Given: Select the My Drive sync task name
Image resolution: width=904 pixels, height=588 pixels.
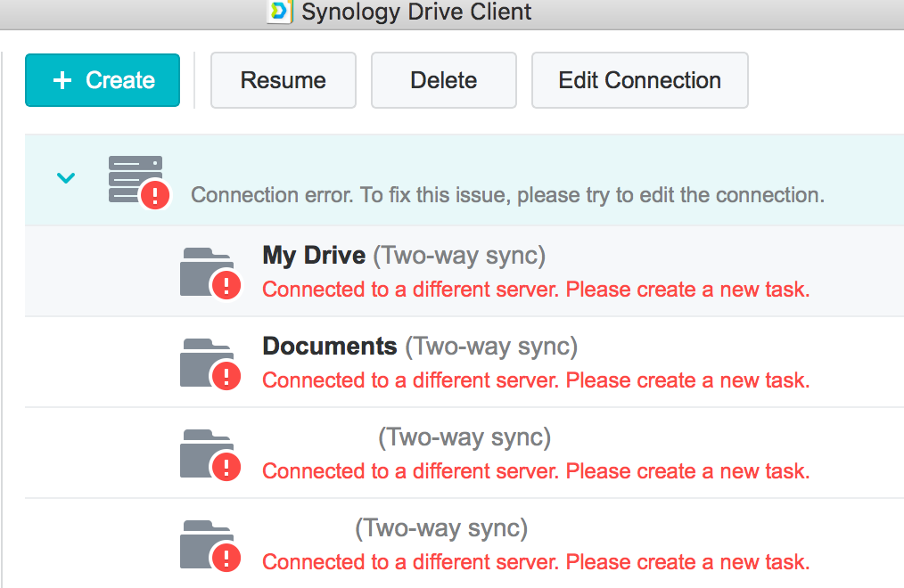Looking at the screenshot, I should point(314,256).
